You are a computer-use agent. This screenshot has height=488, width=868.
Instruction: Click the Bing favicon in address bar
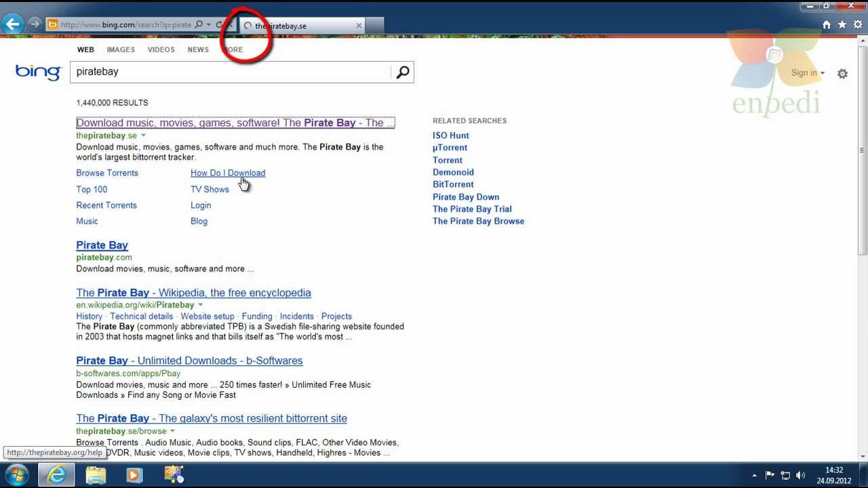(52, 25)
